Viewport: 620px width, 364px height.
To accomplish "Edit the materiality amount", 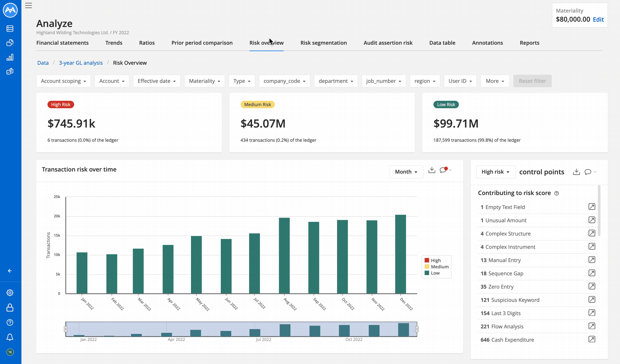I will [x=598, y=19].
